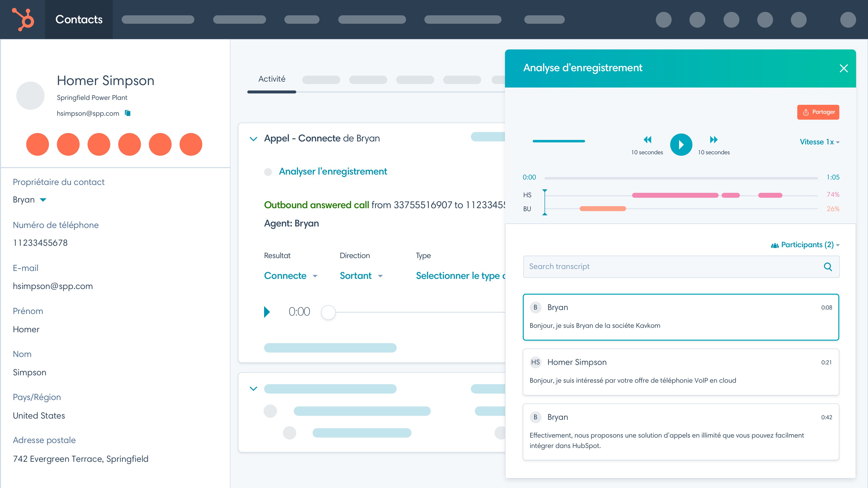Open the Contacts menu in the navigation bar
868x488 pixels.
coord(78,19)
